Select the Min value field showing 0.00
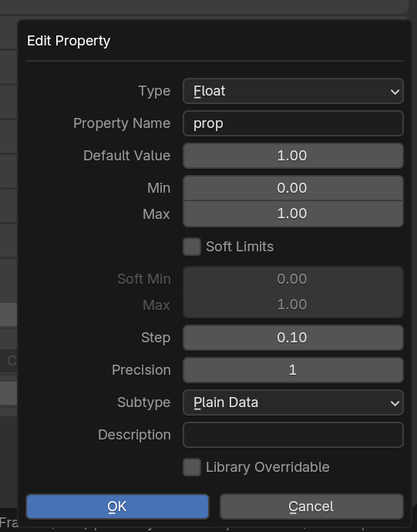Screen dimensions: 417x532 293,188
